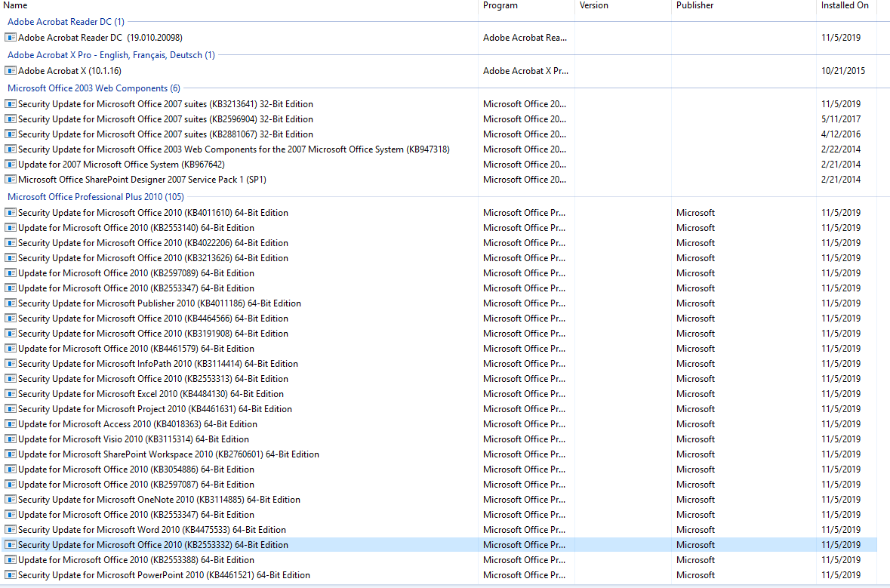Collapse the Adobe Acrobat Reader DC (1) group

click(66, 22)
